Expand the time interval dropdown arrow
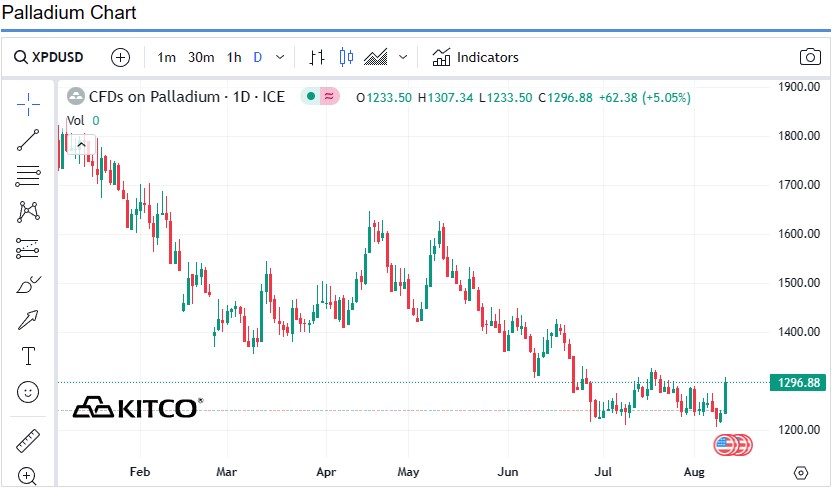This screenshot has height=490, width=833. coord(280,57)
